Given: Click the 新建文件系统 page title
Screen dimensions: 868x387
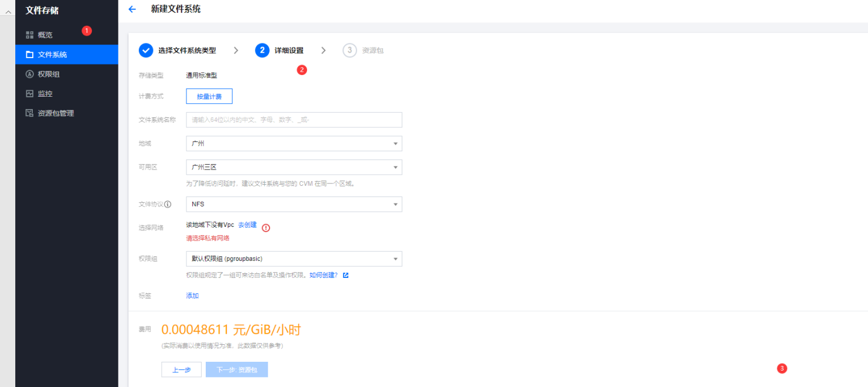Looking at the screenshot, I should coord(176,9).
